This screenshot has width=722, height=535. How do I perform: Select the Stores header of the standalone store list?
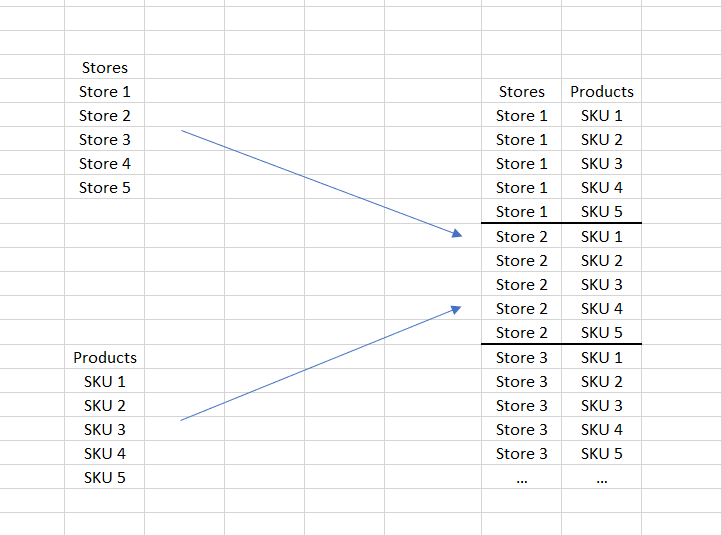[x=105, y=68]
